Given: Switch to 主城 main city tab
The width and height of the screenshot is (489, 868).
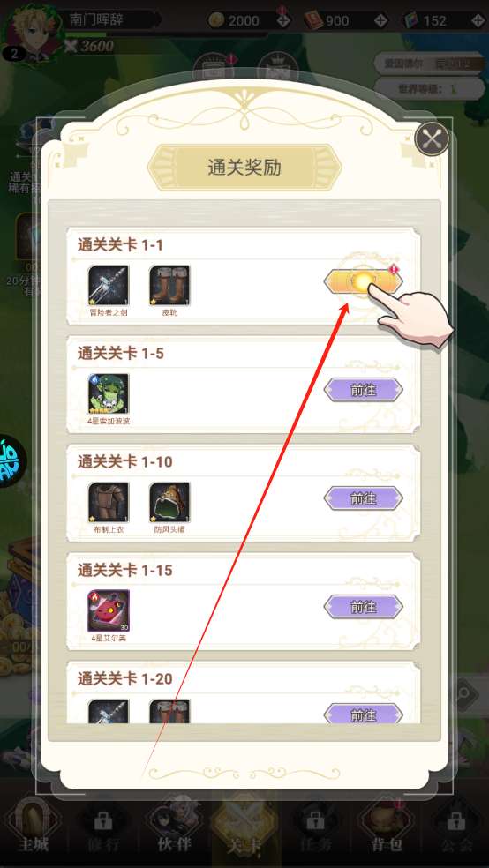Looking at the screenshot, I should click(33, 832).
